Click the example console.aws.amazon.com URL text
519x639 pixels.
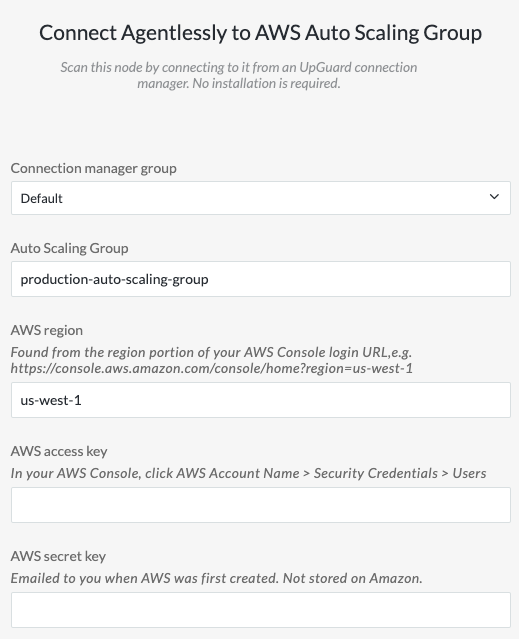coord(211,368)
